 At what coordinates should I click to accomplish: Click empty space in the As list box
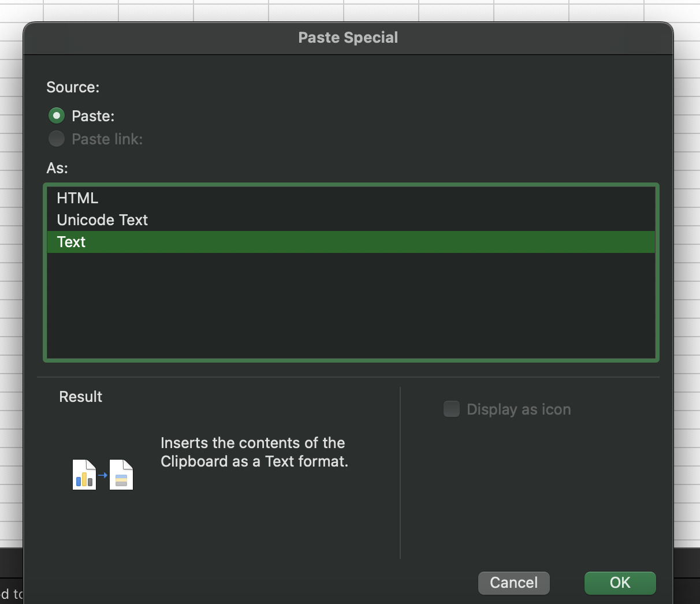pyautogui.click(x=350, y=306)
